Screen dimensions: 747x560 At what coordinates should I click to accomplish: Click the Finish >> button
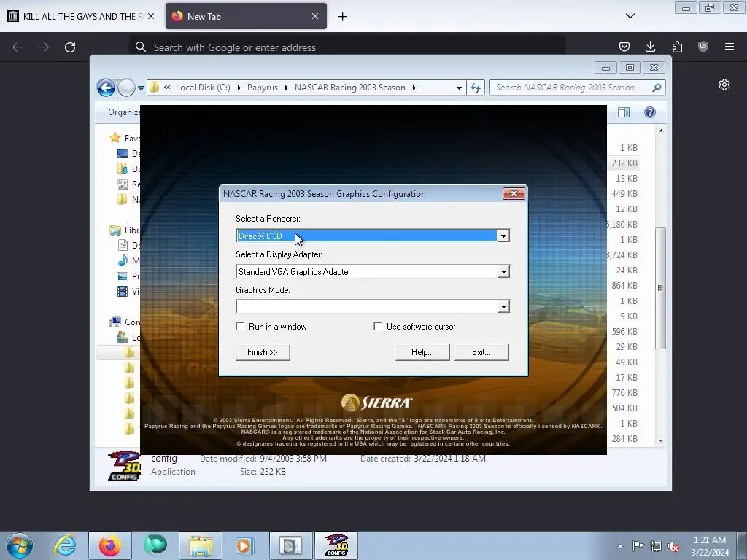263,352
